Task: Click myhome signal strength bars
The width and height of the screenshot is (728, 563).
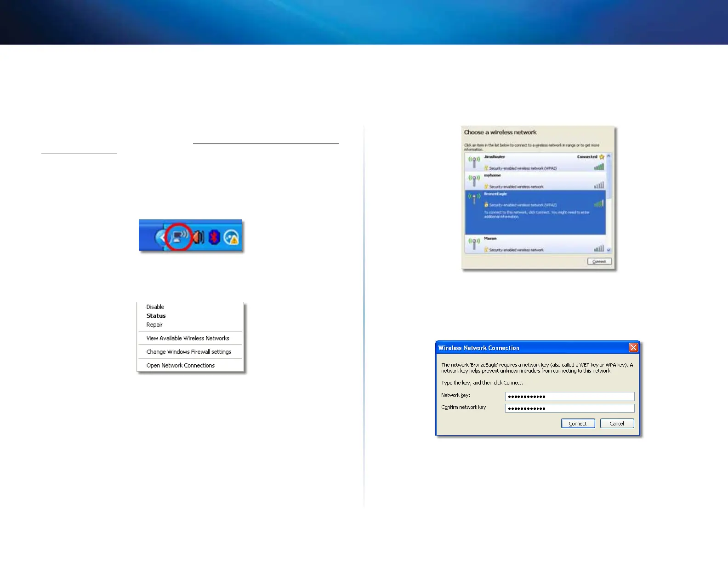Action: coord(599,185)
